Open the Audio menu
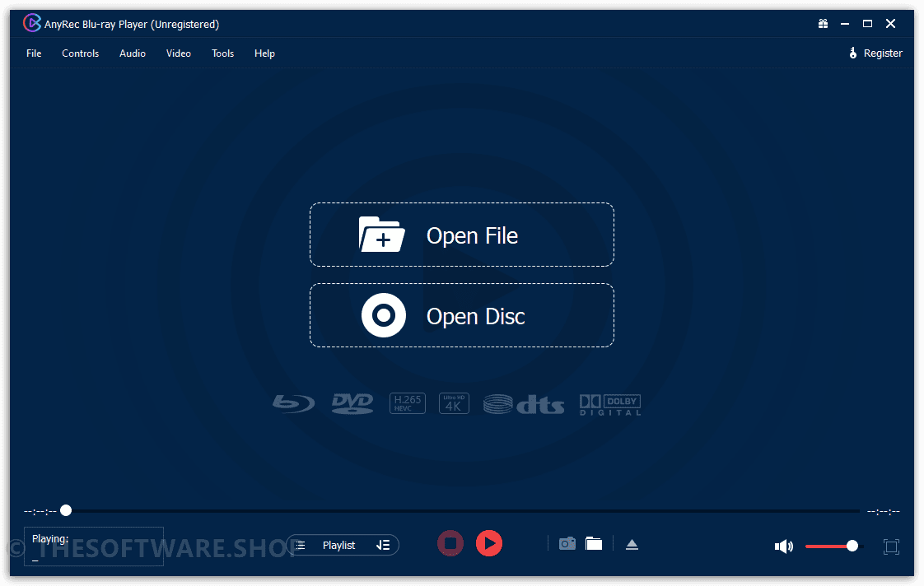 (x=132, y=53)
